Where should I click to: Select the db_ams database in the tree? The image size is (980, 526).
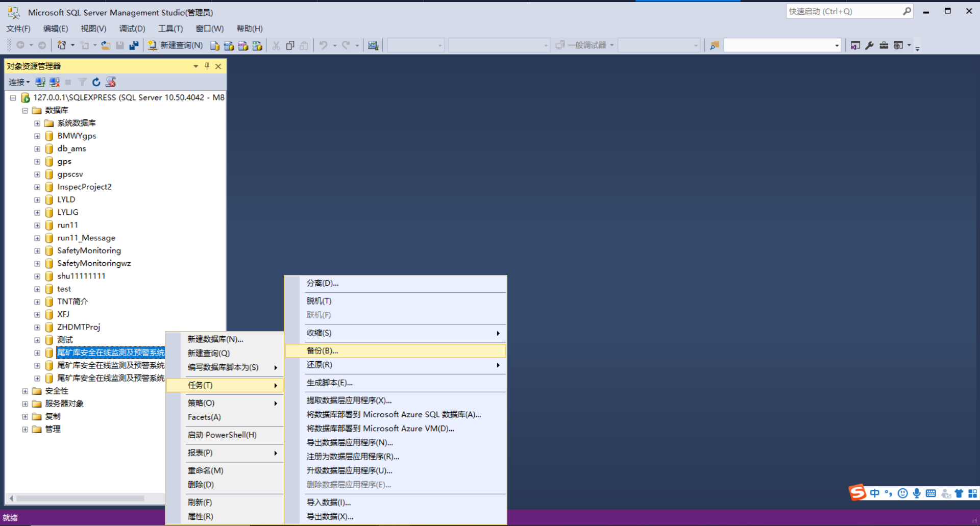pyautogui.click(x=71, y=148)
